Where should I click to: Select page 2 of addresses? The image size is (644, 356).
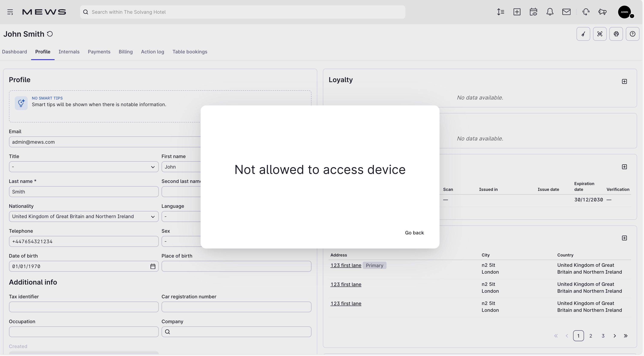pos(590,336)
